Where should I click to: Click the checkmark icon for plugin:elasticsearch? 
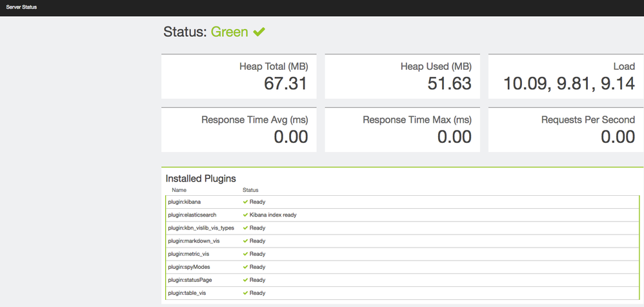(x=246, y=215)
